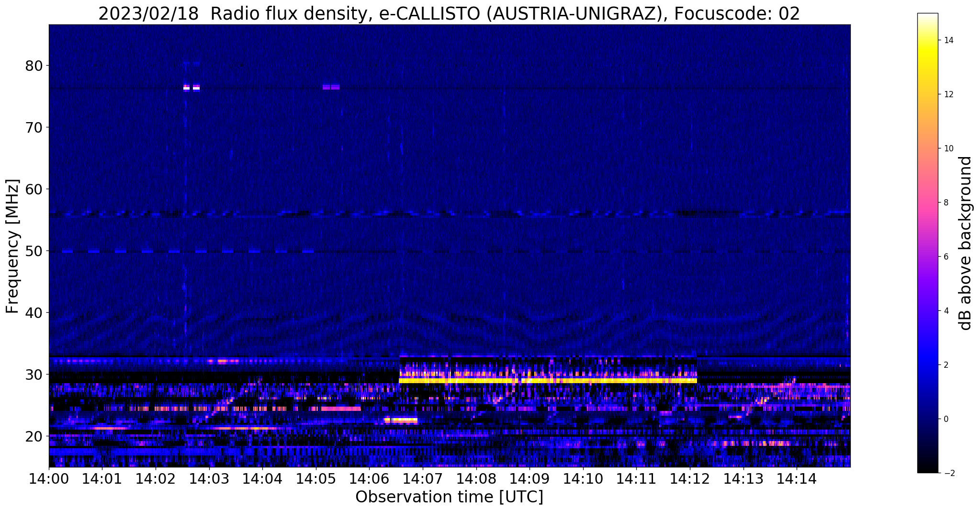Image resolution: width=980 pixels, height=511 pixels.
Task: Click the colorbar tick label 12
Action: pos(948,94)
